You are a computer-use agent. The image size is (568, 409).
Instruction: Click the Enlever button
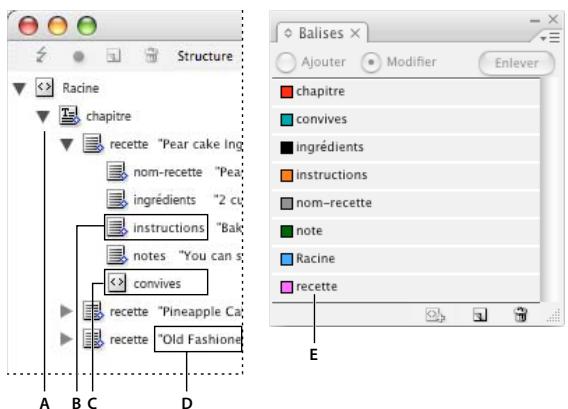point(517,63)
